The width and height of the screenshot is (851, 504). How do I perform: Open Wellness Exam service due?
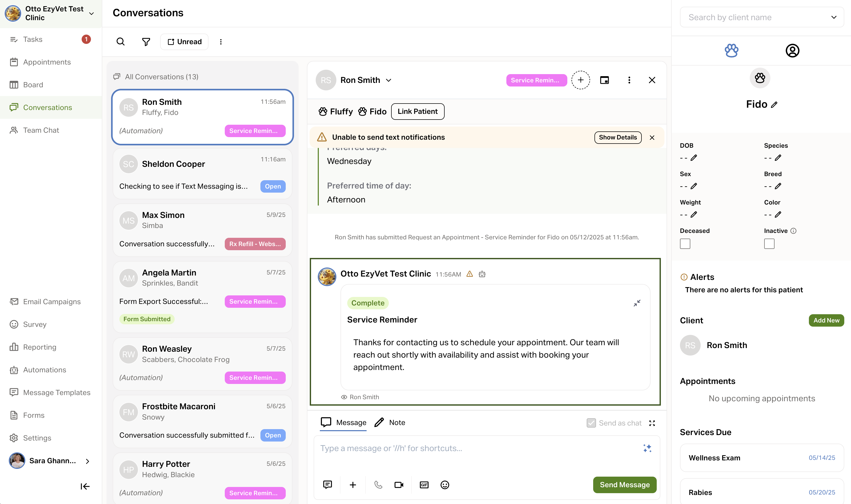click(x=762, y=458)
